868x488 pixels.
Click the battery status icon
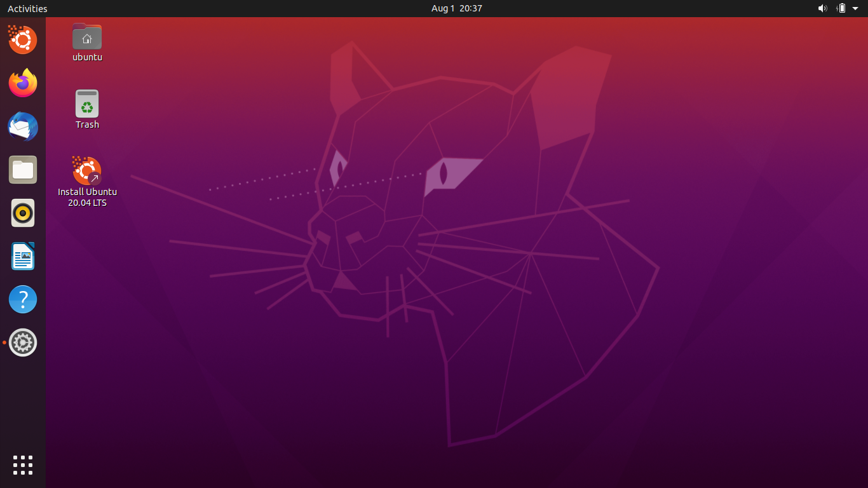point(841,8)
